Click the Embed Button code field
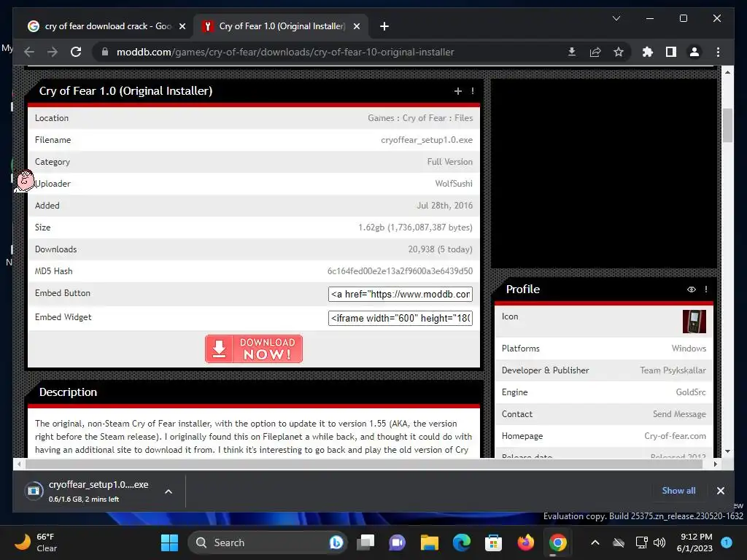This screenshot has width=747, height=560. (x=400, y=294)
